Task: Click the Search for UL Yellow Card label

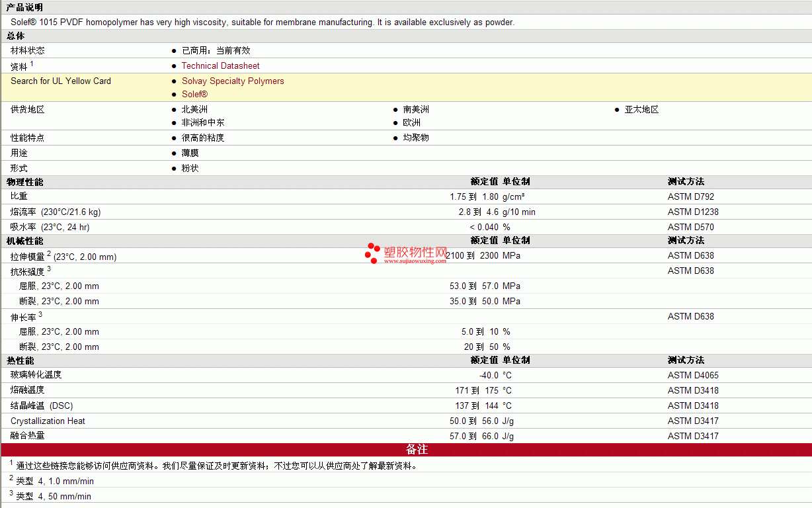Action: pos(61,81)
